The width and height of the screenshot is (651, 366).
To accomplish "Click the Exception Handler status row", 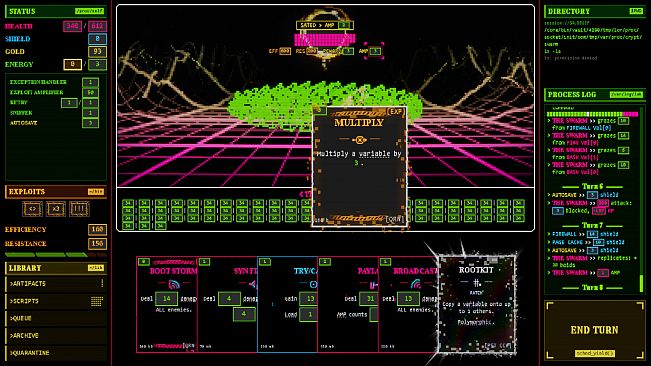I will pyautogui.click(x=54, y=82).
